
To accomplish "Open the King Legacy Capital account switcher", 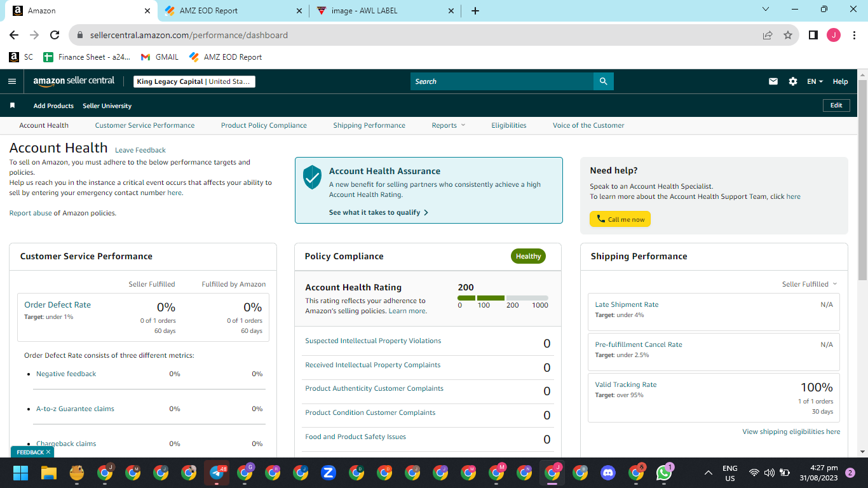I will click(x=194, y=81).
